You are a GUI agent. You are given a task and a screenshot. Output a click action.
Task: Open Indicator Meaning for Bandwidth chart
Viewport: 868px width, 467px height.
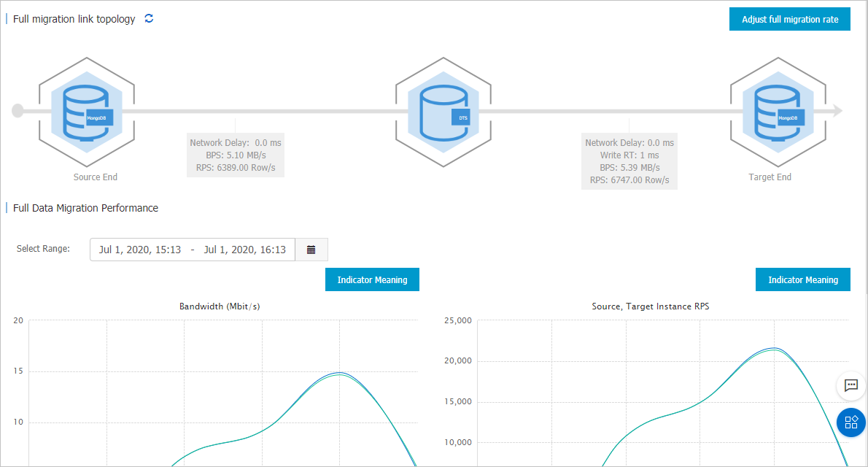pyautogui.click(x=372, y=279)
